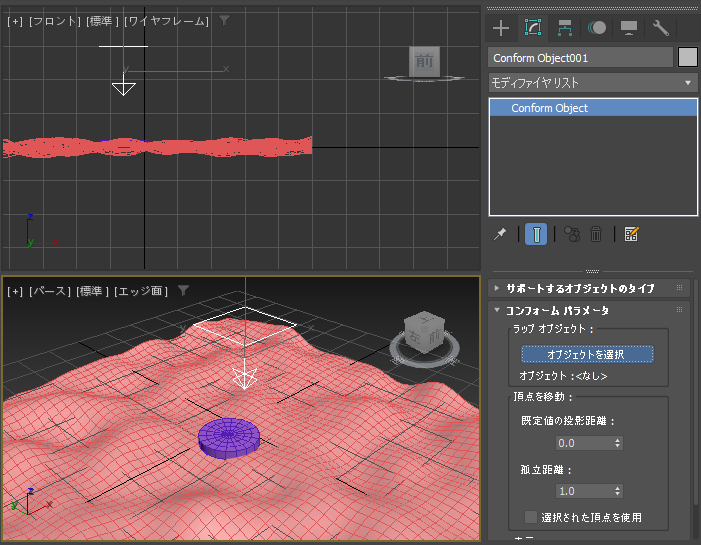Image resolution: width=701 pixels, height=545 pixels.
Task: Click perspective viewport filter funnel icon
Action: [x=183, y=290]
